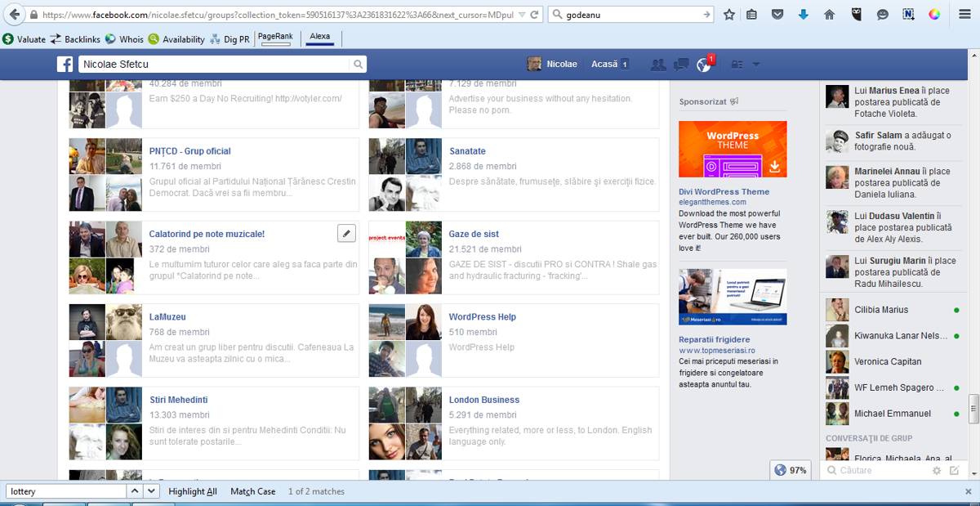Open the Calatorind pe note muzicale! group
The height and width of the screenshot is (506, 980).
pyautogui.click(x=207, y=234)
